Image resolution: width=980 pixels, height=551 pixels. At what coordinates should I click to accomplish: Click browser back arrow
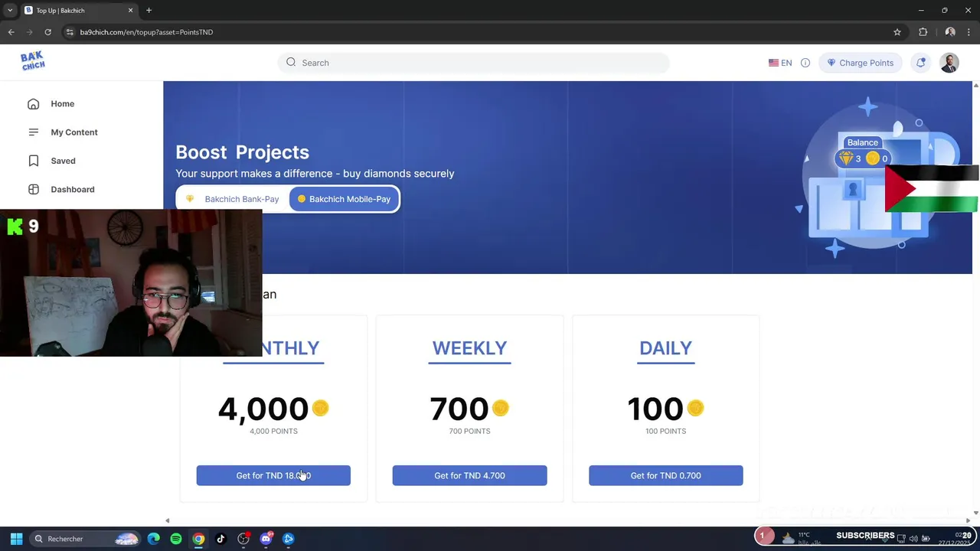point(11,32)
